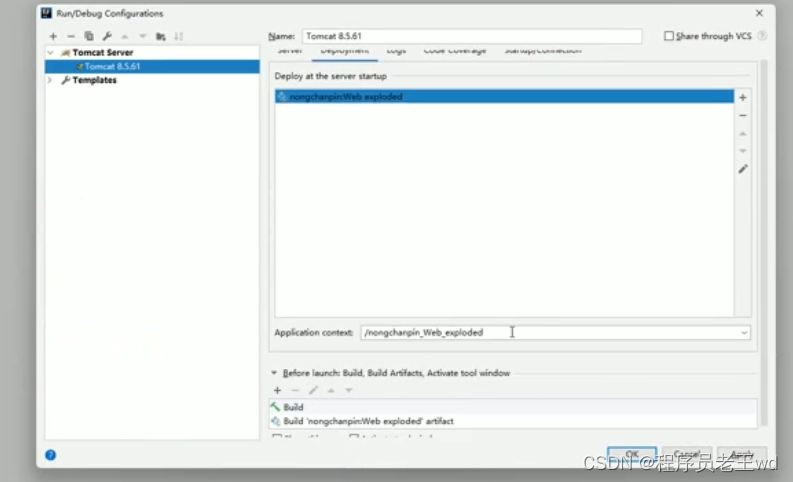Move deployment artifact down
793x482 pixels.
742,151
